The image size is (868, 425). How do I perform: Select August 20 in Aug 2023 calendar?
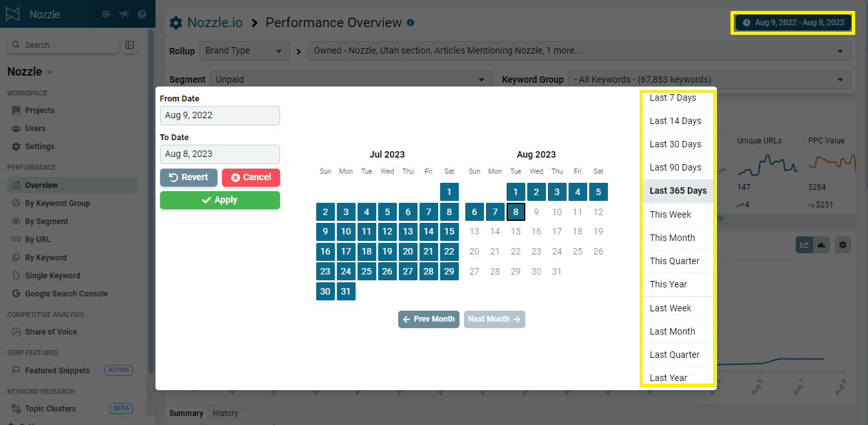(x=474, y=252)
